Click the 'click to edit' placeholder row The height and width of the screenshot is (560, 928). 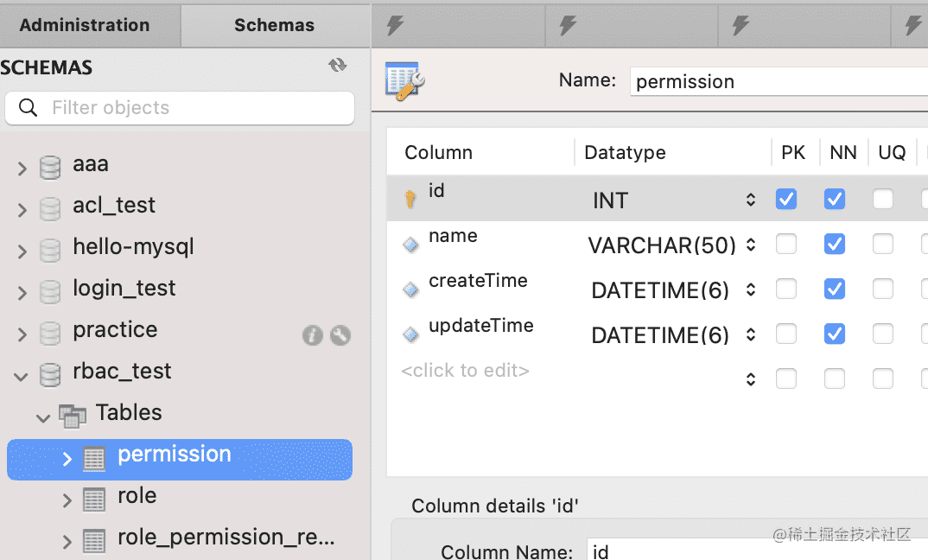466,371
